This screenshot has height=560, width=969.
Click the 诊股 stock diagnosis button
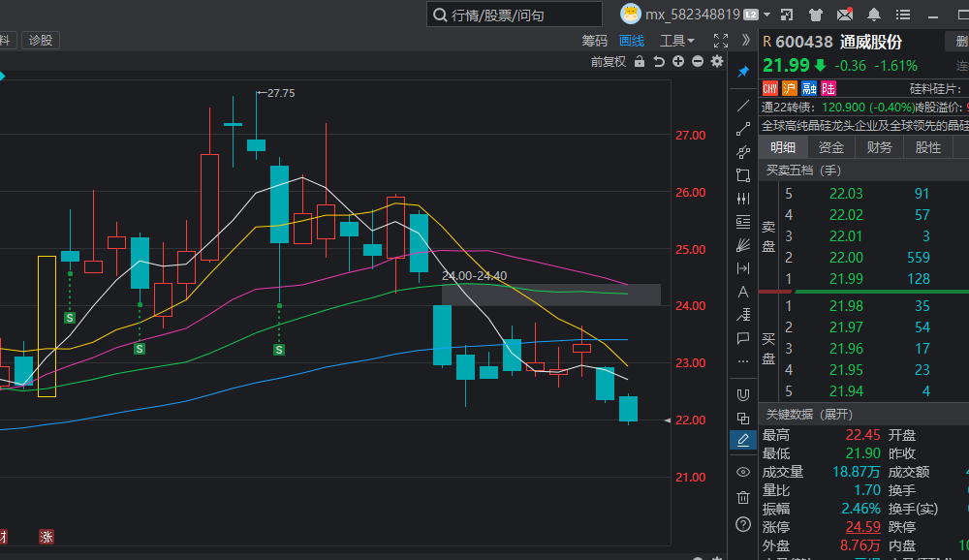coord(41,40)
